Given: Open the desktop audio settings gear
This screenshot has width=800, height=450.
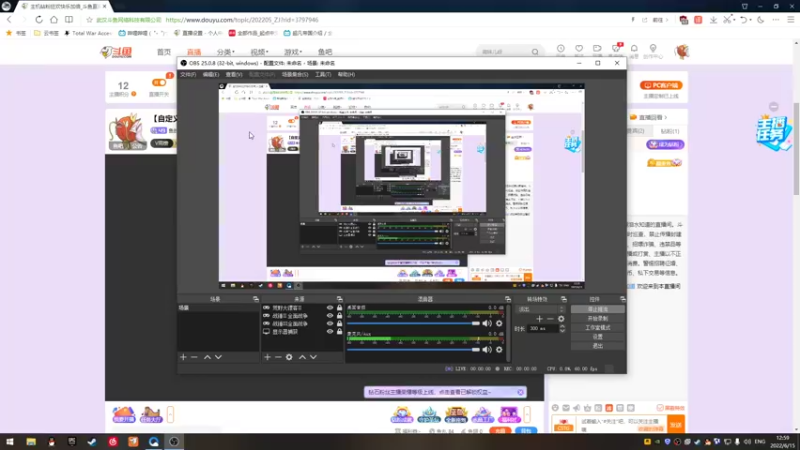Looking at the screenshot, I should 499,323.
